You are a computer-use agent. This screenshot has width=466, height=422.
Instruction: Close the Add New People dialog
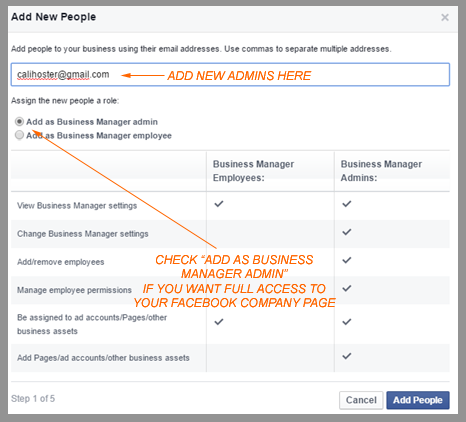pyautogui.click(x=445, y=17)
